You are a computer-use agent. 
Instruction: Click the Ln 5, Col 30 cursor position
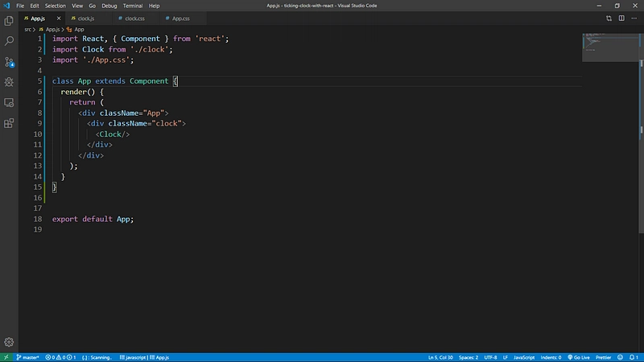(440, 357)
